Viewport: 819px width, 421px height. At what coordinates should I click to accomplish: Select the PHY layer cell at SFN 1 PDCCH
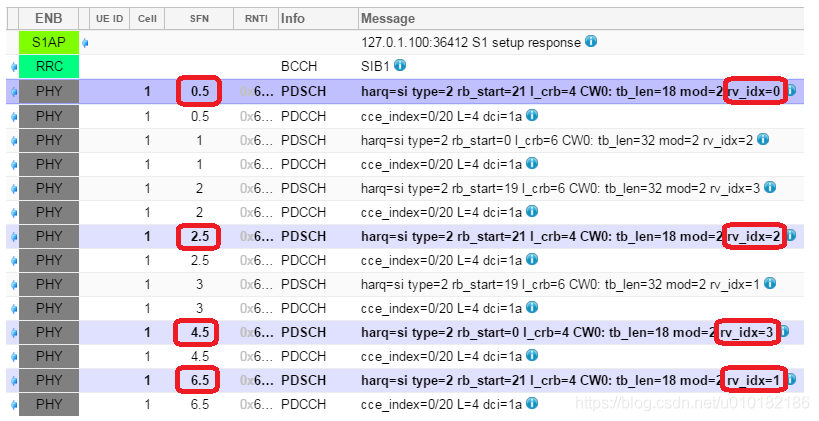(49, 164)
